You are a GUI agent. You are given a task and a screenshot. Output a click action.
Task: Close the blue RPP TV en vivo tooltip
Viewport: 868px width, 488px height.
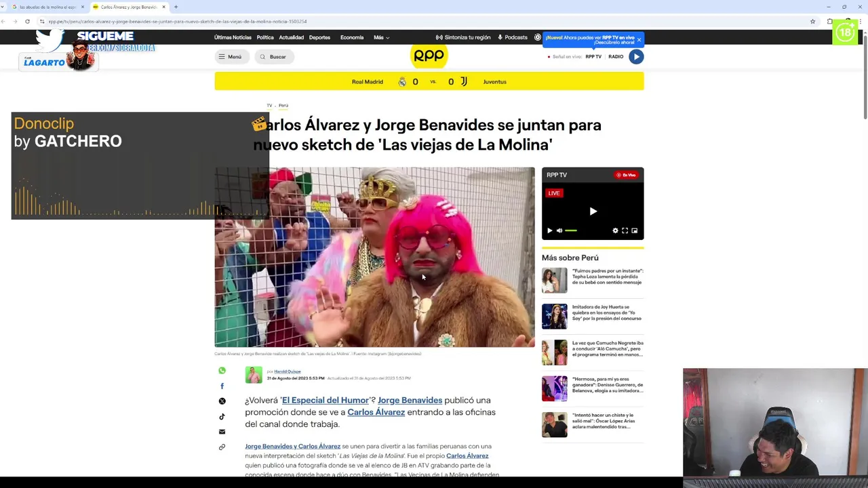pyautogui.click(x=639, y=40)
